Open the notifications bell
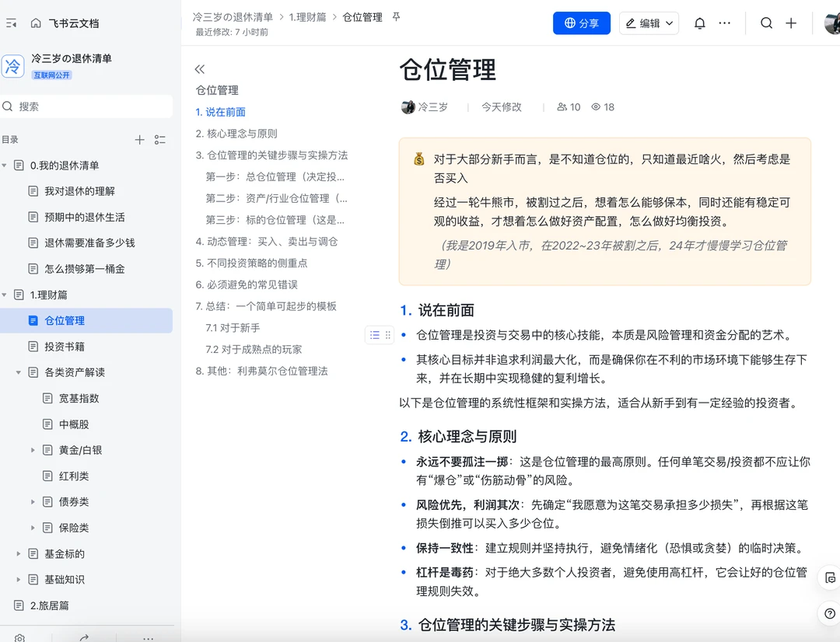Viewport: 840px width, 642px height. coord(699,23)
